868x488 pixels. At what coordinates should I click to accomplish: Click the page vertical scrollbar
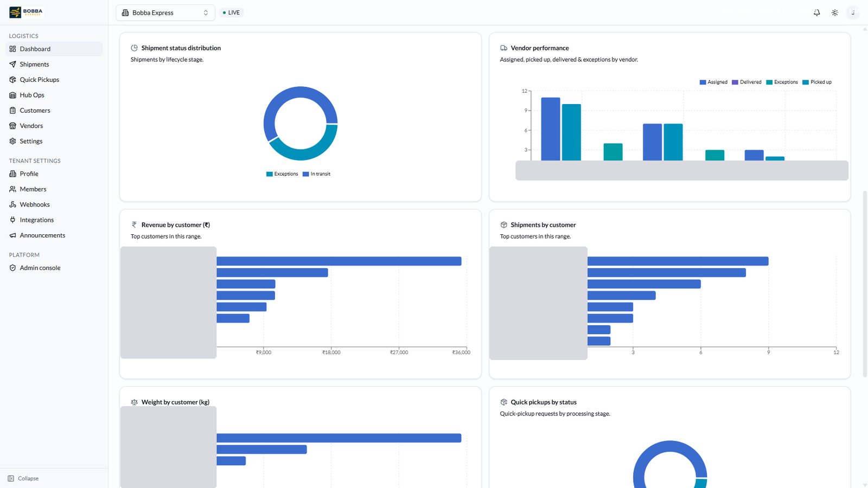(865, 284)
